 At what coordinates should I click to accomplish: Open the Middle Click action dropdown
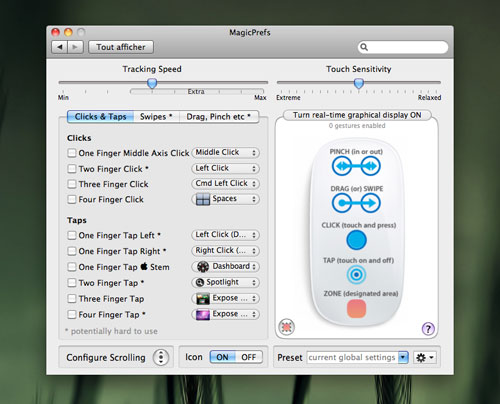click(226, 153)
